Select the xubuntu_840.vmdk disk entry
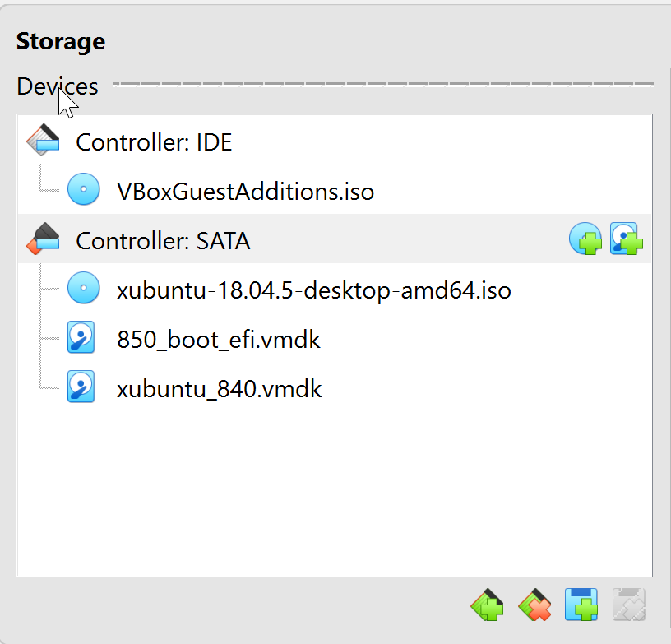The image size is (671, 644). (x=219, y=389)
